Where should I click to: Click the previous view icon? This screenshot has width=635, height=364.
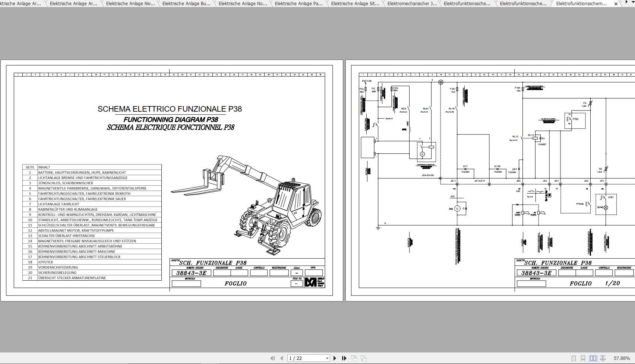pos(354,358)
